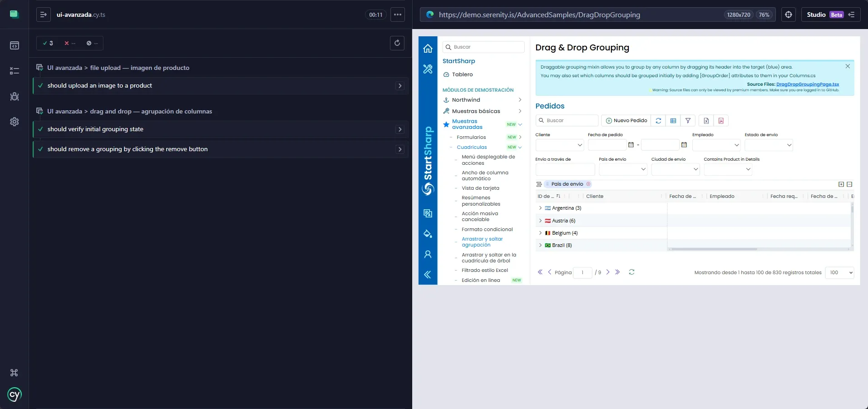Collapse all groups icon
868x409 pixels.
point(849,184)
